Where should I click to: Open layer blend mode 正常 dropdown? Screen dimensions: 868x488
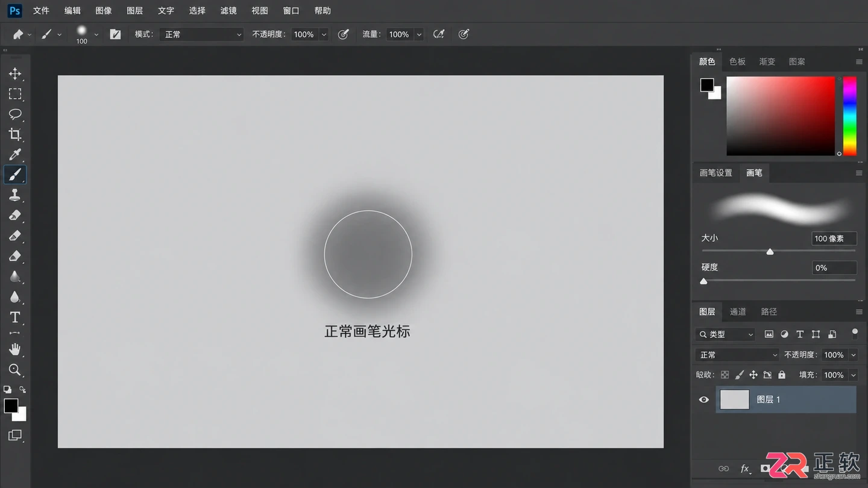point(738,355)
